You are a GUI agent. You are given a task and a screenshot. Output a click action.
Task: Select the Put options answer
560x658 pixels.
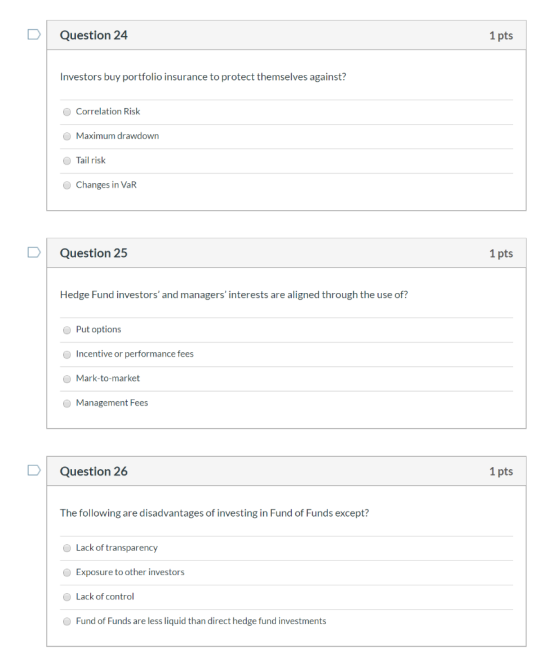click(x=67, y=330)
